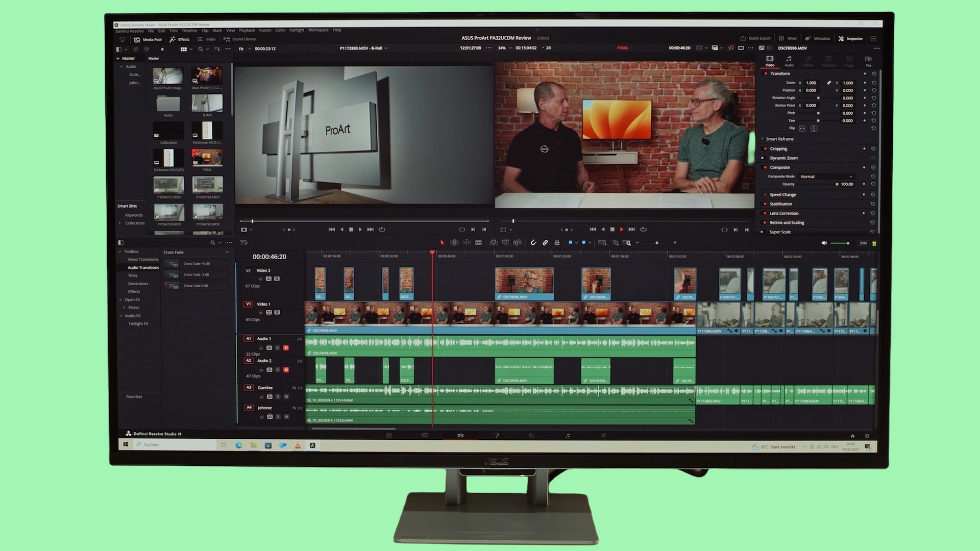The image size is (980, 551).
Task: Select the timeline selection arrow tool
Action: point(442,243)
